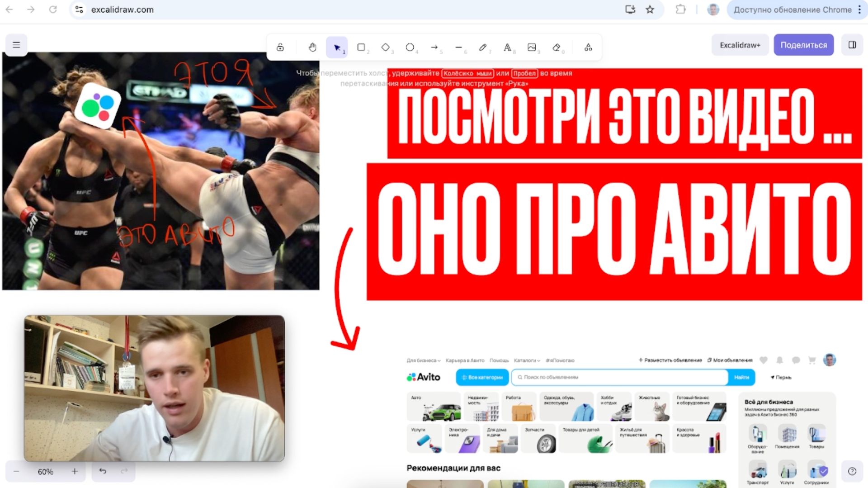
Task: Open the browser extensions puzzle icon
Action: click(681, 9)
